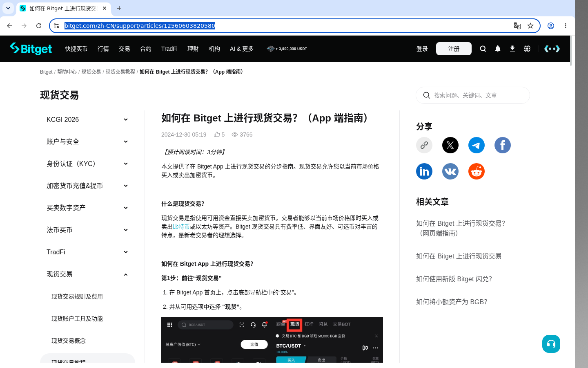This screenshot has height=368, width=588.
Task: Open a new browser tab
Action: tap(119, 8)
